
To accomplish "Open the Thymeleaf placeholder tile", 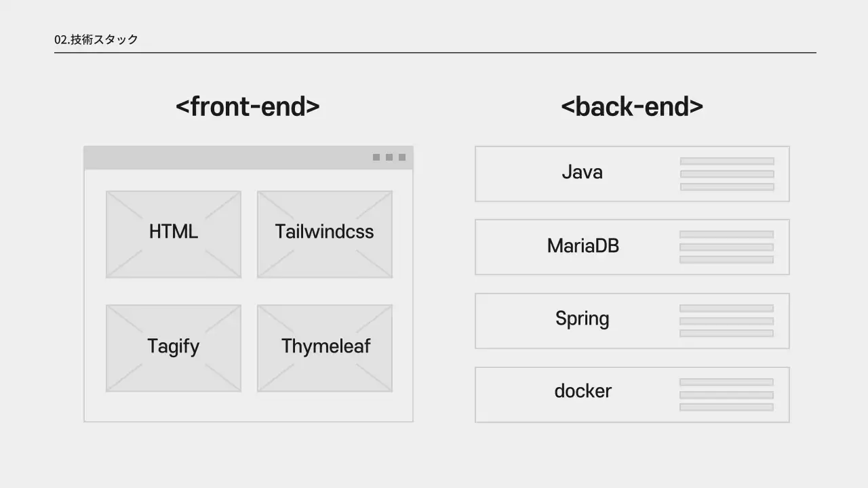I will pyautogui.click(x=324, y=348).
